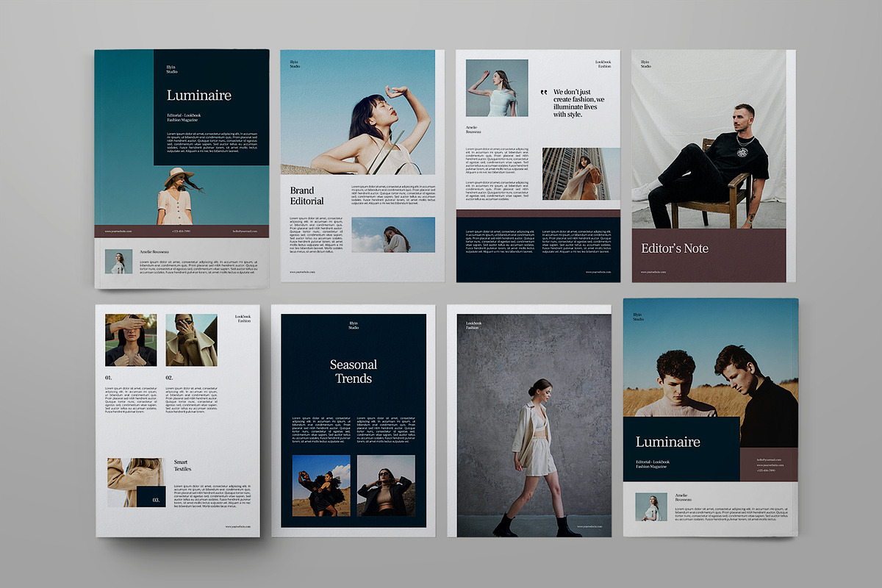Click the photo of woman covering her eyes
The height and width of the screenshot is (588, 882).
(x=131, y=340)
